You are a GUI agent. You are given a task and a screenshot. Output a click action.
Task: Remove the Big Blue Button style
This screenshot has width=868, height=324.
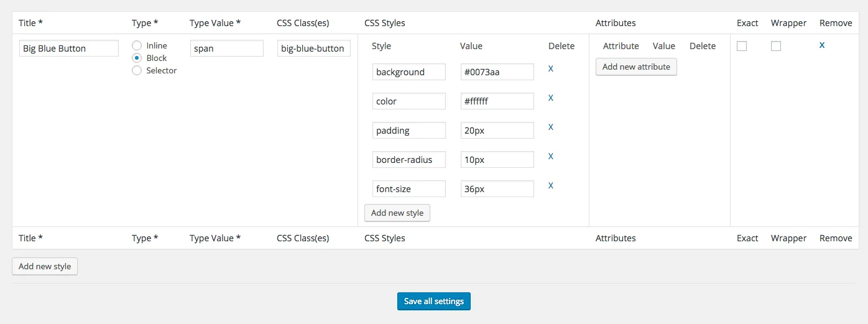click(822, 45)
